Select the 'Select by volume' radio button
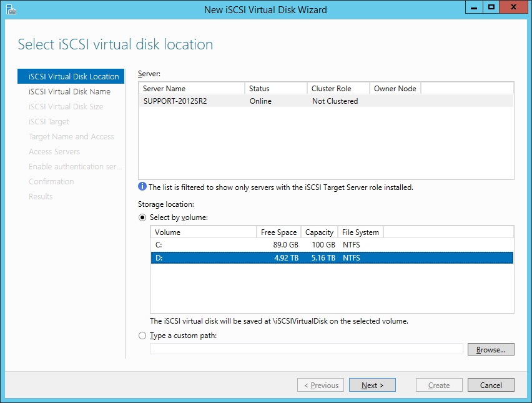The height and width of the screenshot is (403, 532). click(x=142, y=217)
